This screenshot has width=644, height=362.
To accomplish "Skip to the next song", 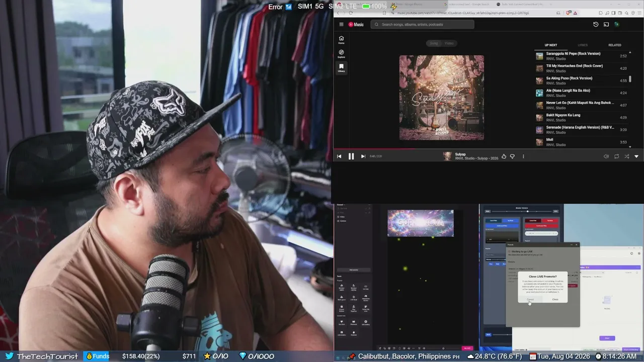I will [x=363, y=156].
